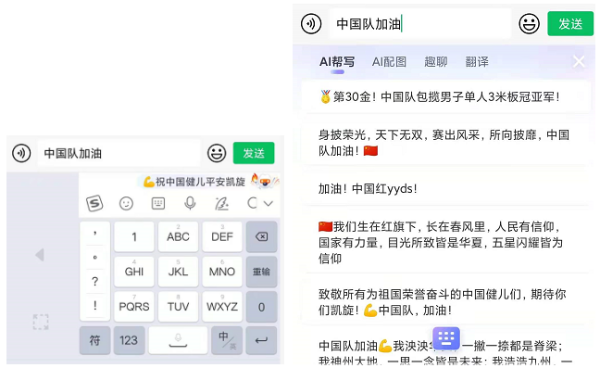Start voice typing with microphone toolbar icon

tap(190, 204)
